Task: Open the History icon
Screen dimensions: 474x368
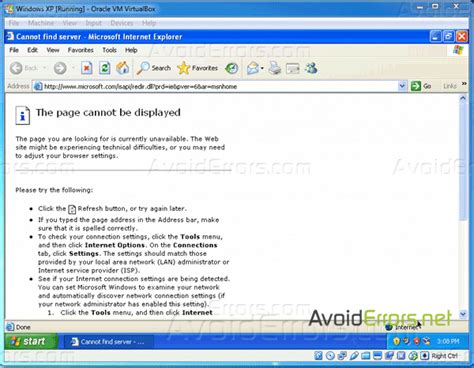Action: pos(232,68)
